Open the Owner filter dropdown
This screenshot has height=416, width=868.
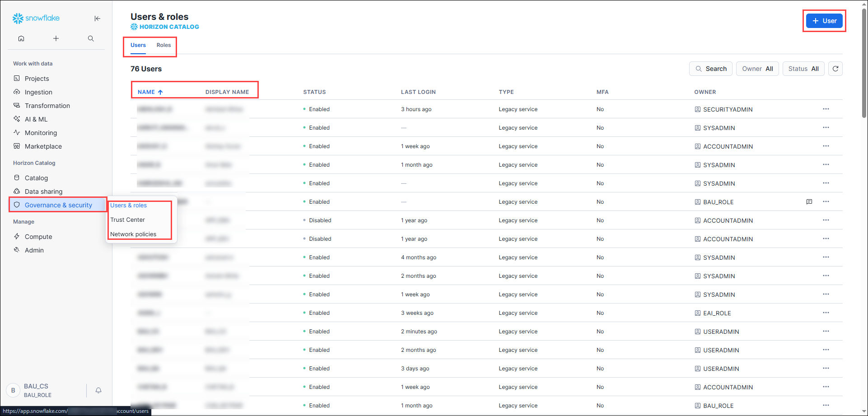(757, 69)
